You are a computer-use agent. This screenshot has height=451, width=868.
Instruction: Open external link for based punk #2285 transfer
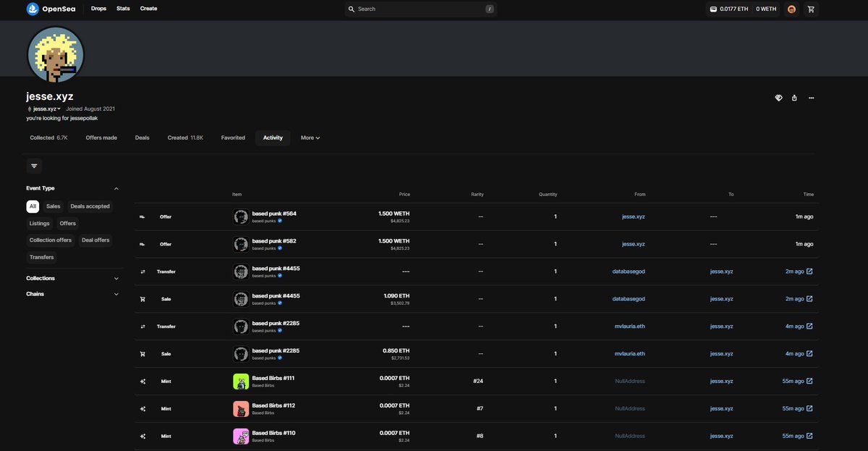(809, 326)
